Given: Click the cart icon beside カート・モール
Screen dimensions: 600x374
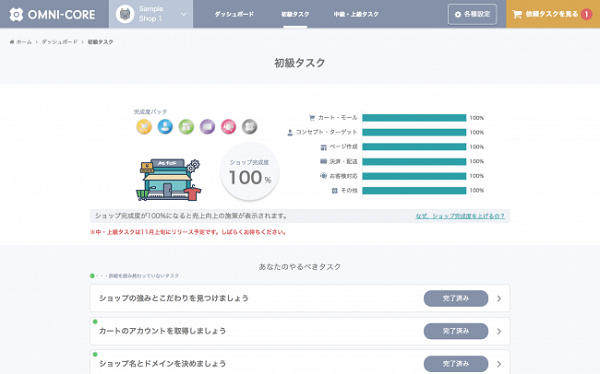Looking at the screenshot, I should click(311, 118).
